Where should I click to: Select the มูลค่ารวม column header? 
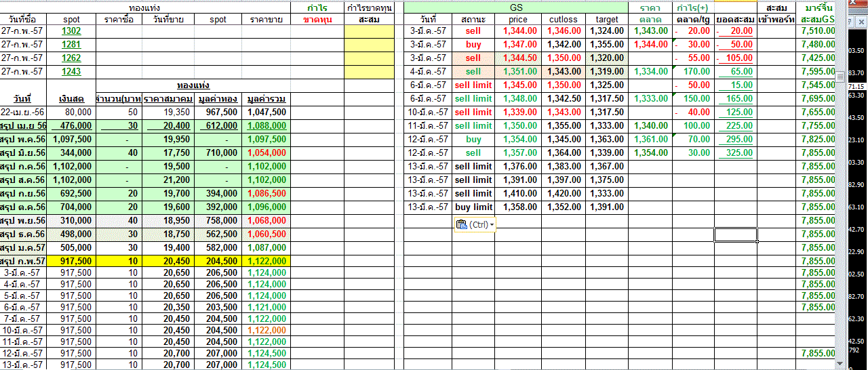[x=267, y=99]
